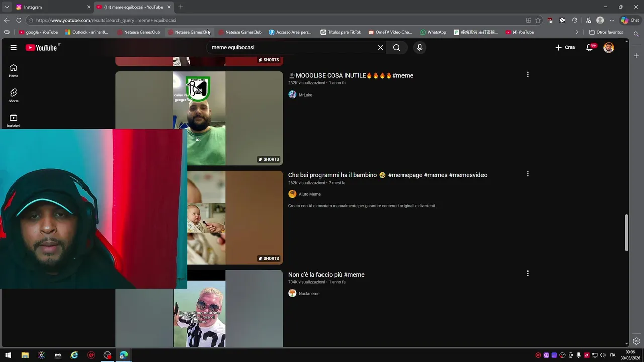This screenshot has height=362, width=644.
Task: Open browser profile icon
Action: pyautogui.click(x=600, y=20)
